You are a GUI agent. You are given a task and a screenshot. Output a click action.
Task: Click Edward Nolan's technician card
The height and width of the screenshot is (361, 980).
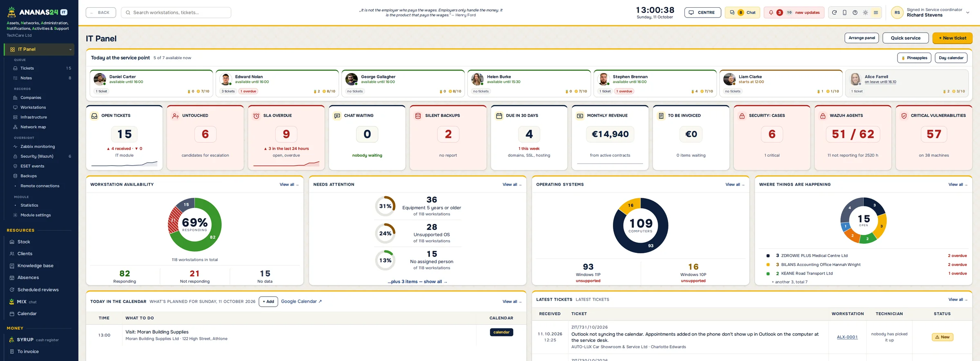[277, 83]
